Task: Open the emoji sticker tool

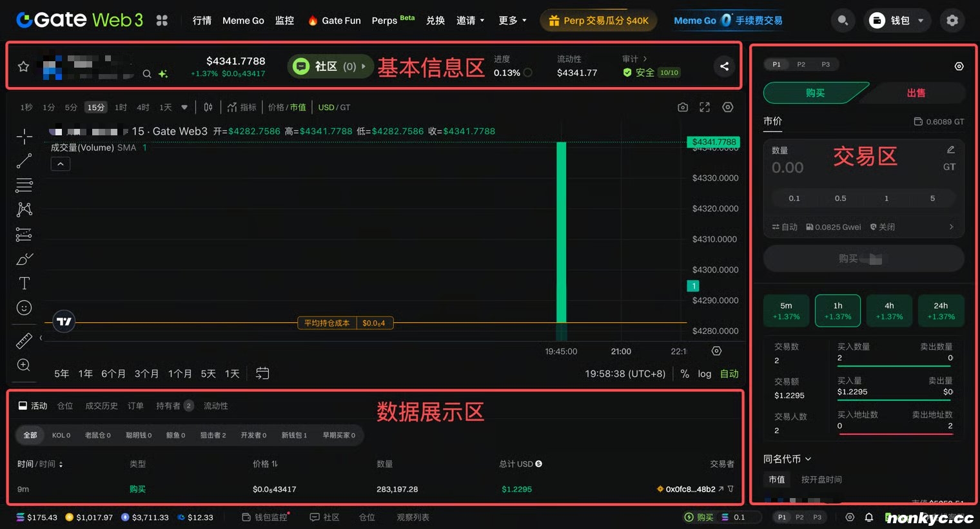Action: click(x=24, y=308)
